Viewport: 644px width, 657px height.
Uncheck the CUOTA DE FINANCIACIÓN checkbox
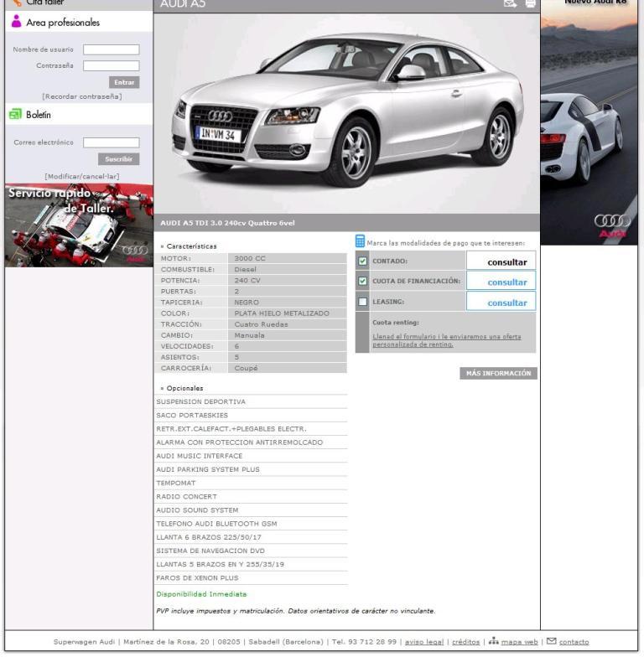point(362,281)
